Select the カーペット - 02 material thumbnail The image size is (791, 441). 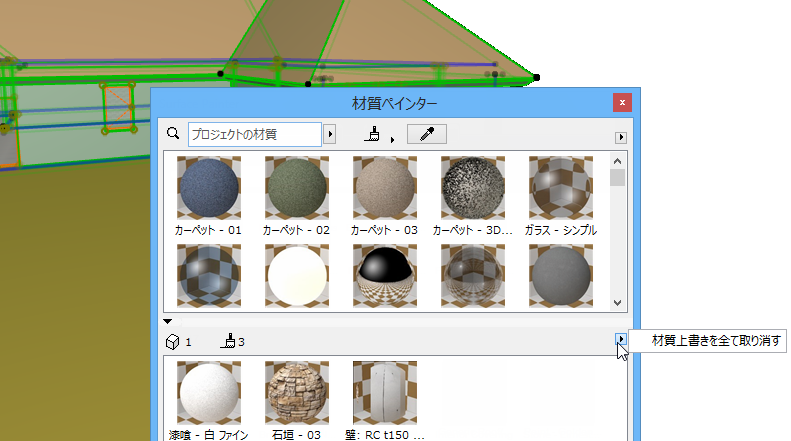[297, 188]
